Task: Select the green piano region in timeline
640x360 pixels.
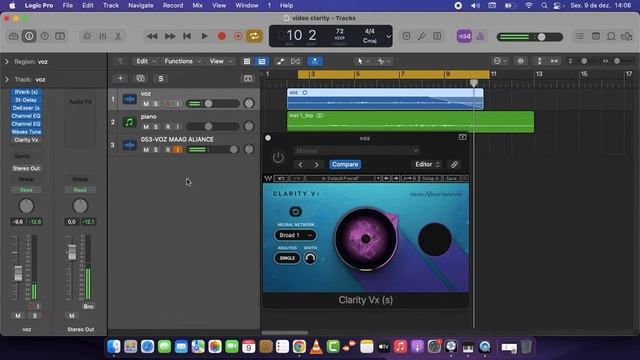Action: [410, 122]
